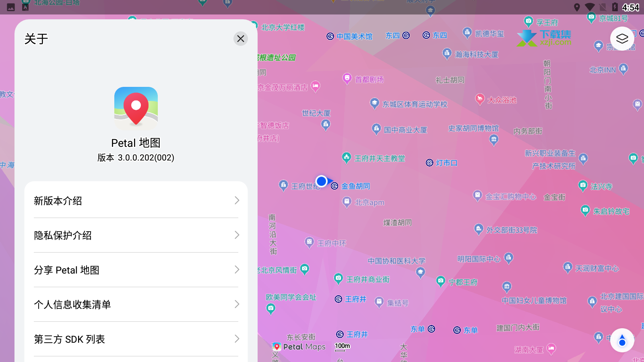Image resolution: width=644 pixels, height=362 pixels.
Task: Expand chevron beside 个人信息收集清单
Action: (237, 304)
